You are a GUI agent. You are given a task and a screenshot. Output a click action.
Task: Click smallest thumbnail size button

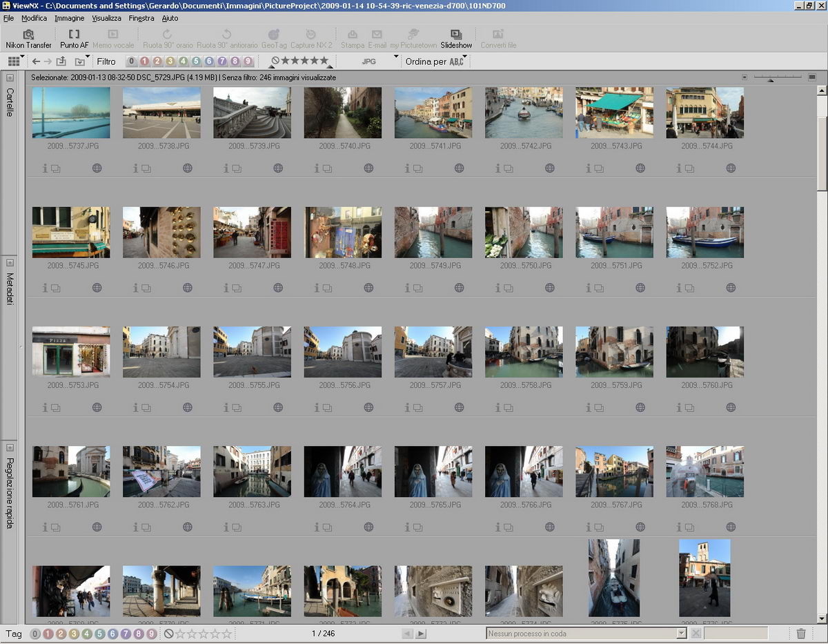click(x=745, y=77)
